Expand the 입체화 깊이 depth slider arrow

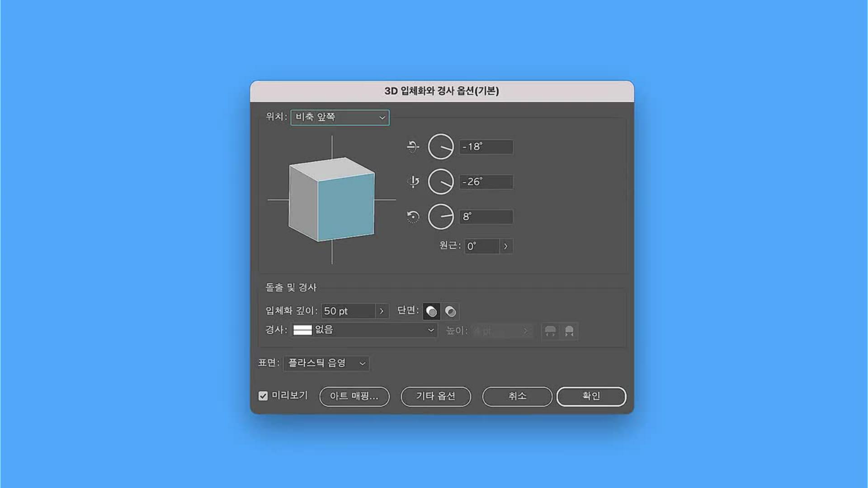(x=382, y=311)
